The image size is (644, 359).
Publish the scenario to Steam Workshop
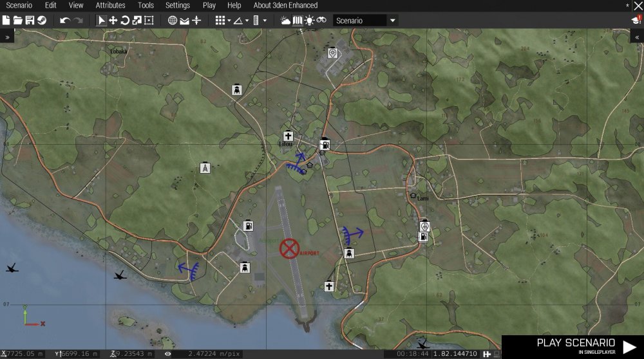[41, 21]
